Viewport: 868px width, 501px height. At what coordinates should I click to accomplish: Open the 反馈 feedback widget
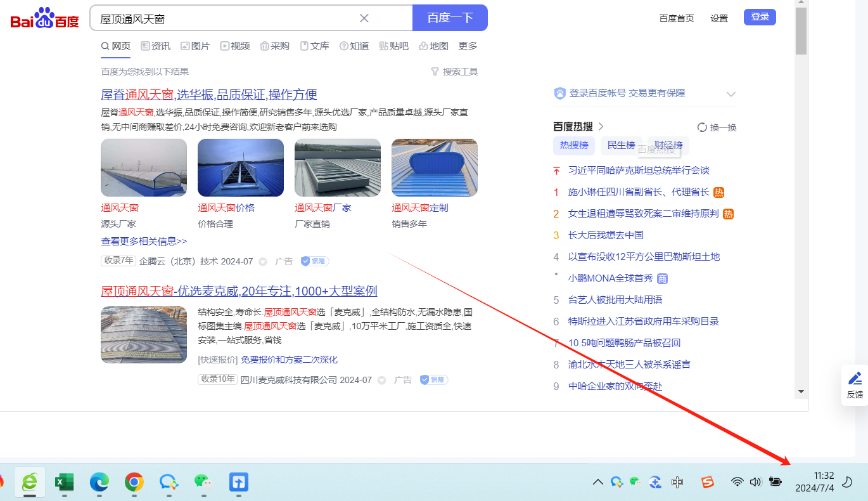click(x=855, y=384)
